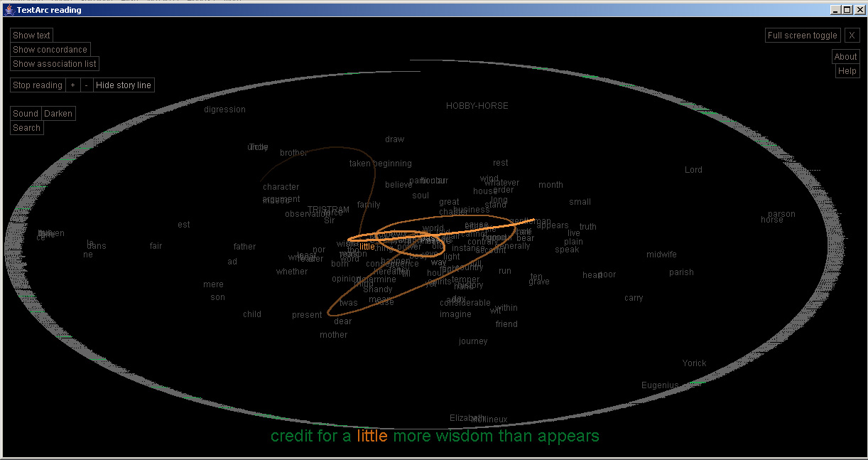Stop reading the text

point(38,85)
